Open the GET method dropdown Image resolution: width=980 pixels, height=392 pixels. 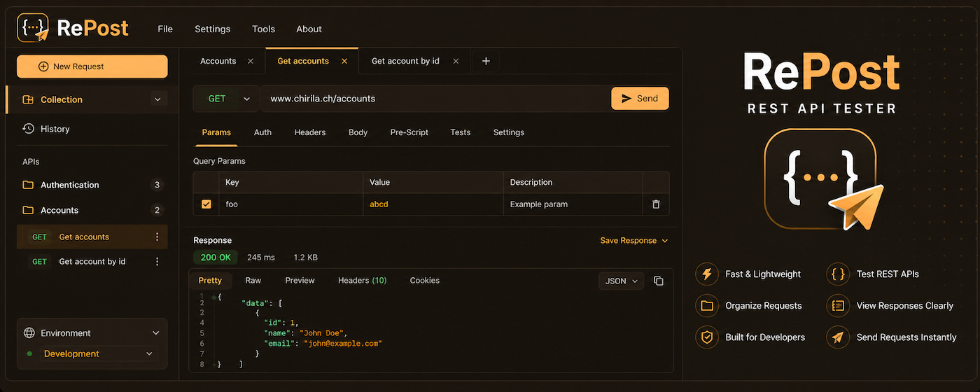point(225,99)
